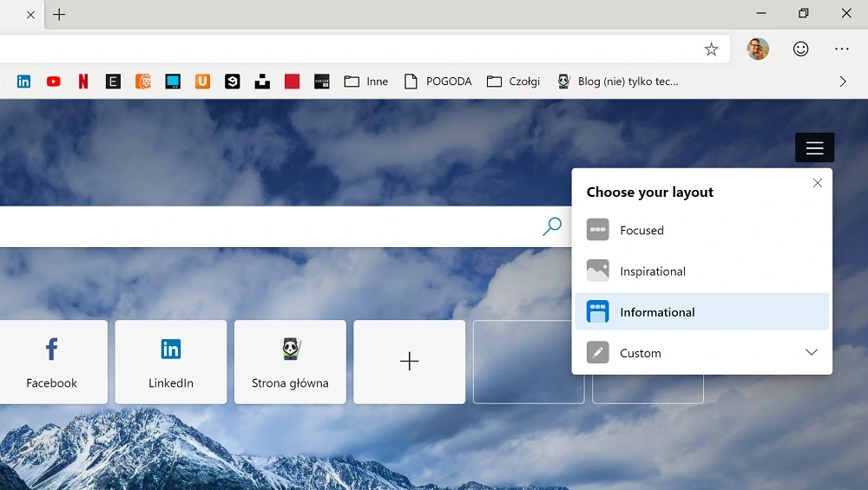Open the Netflix bookmark icon
The width and height of the screenshot is (868, 490).
tap(83, 82)
